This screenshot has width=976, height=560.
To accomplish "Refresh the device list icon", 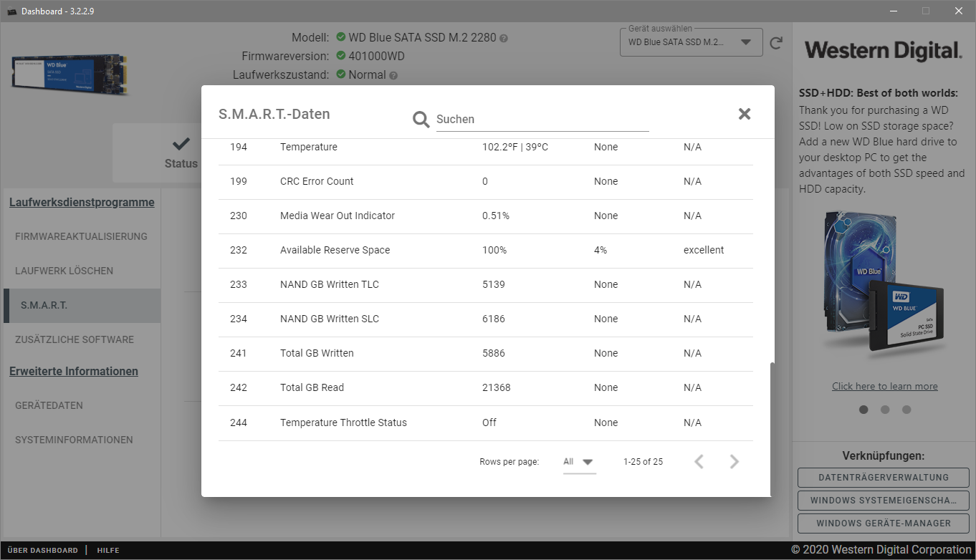I will [x=776, y=43].
